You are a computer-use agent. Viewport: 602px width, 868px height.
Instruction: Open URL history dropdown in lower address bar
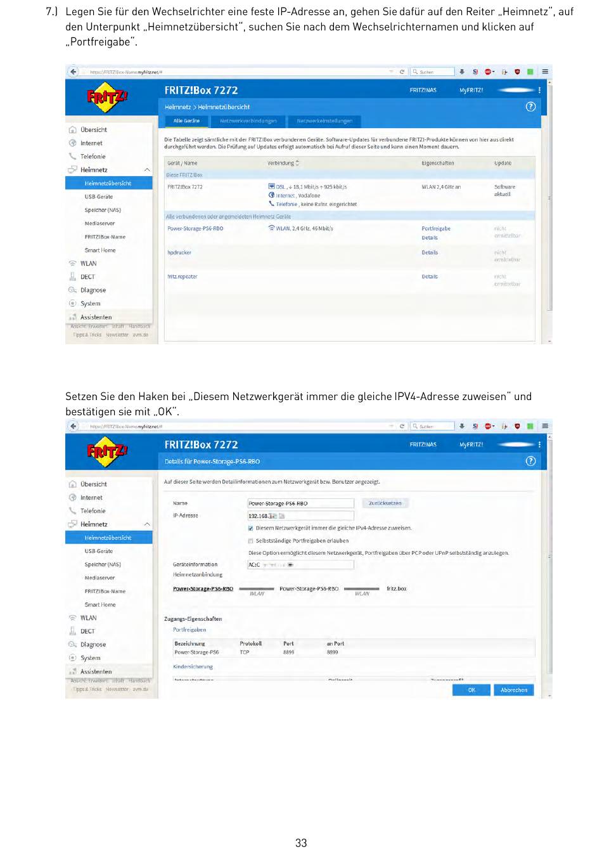click(392, 426)
